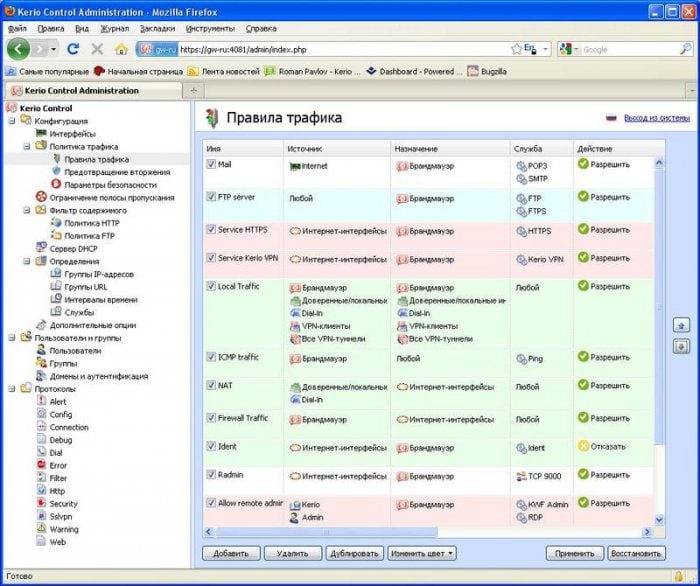Click the bookmark star in address bar
The image size is (700, 586).
[516, 49]
